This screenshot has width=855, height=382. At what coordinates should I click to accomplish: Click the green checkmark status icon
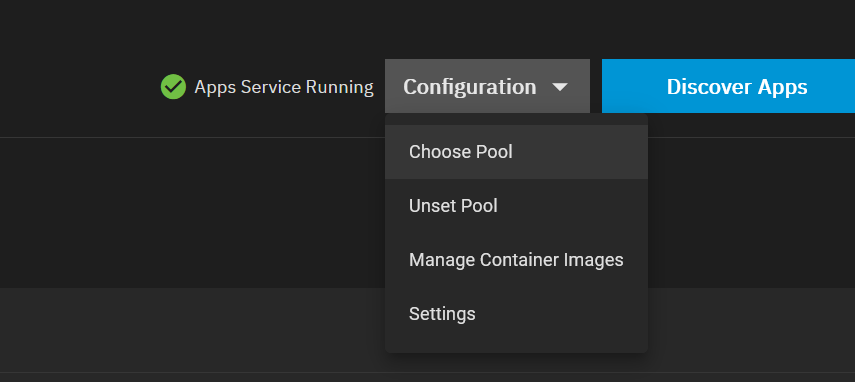coord(173,87)
